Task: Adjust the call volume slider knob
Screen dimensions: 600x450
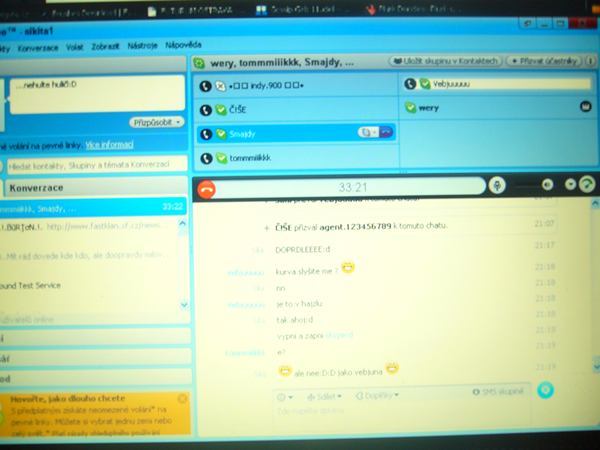Action: [x=548, y=185]
